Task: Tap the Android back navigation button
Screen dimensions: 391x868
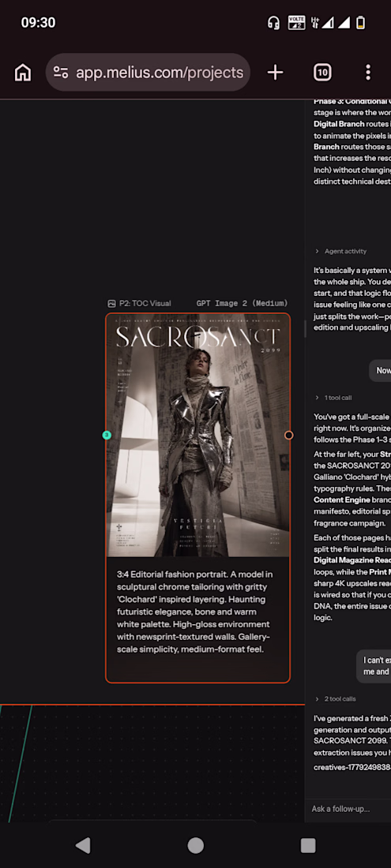Action: tap(83, 845)
